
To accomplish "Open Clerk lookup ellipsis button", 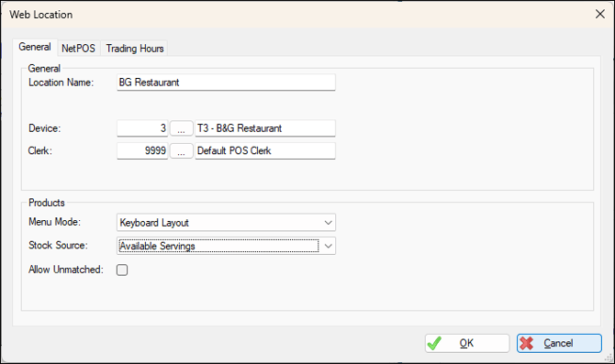I will [181, 151].
